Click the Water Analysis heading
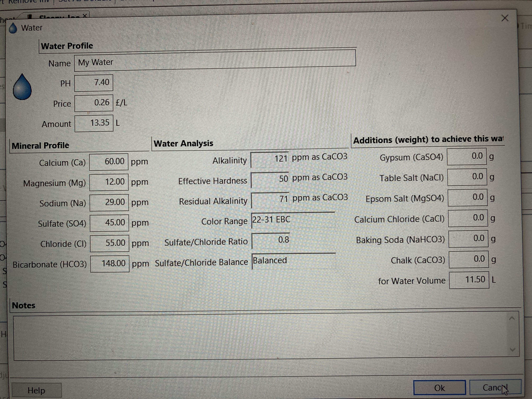The width and height of the screenshot is (532, 399). (x=184, y=143)
